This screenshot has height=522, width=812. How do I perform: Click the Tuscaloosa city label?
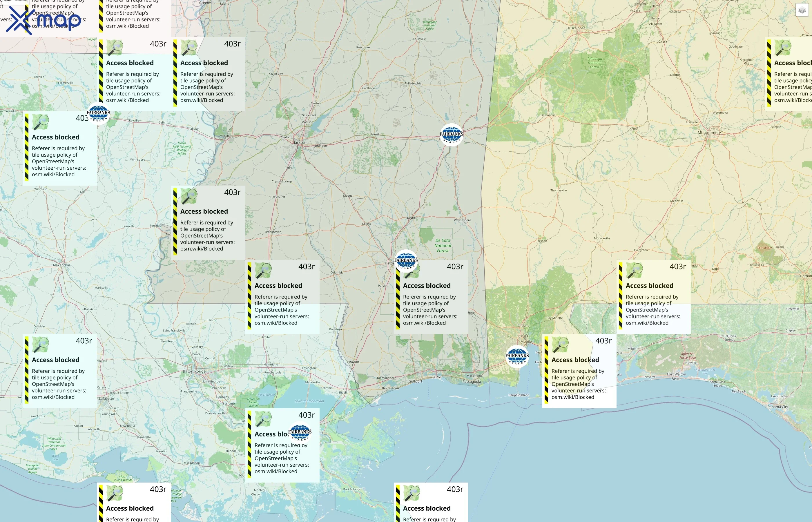point(576,28)
